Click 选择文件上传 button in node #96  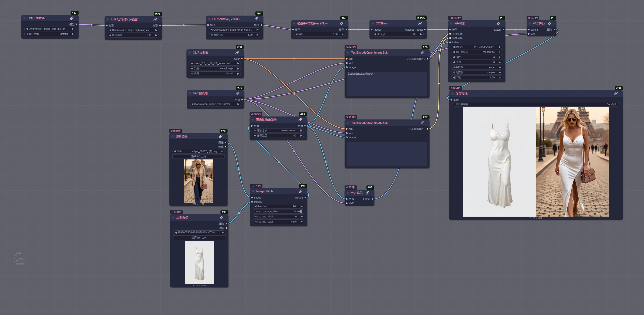(x=199, y=238)
